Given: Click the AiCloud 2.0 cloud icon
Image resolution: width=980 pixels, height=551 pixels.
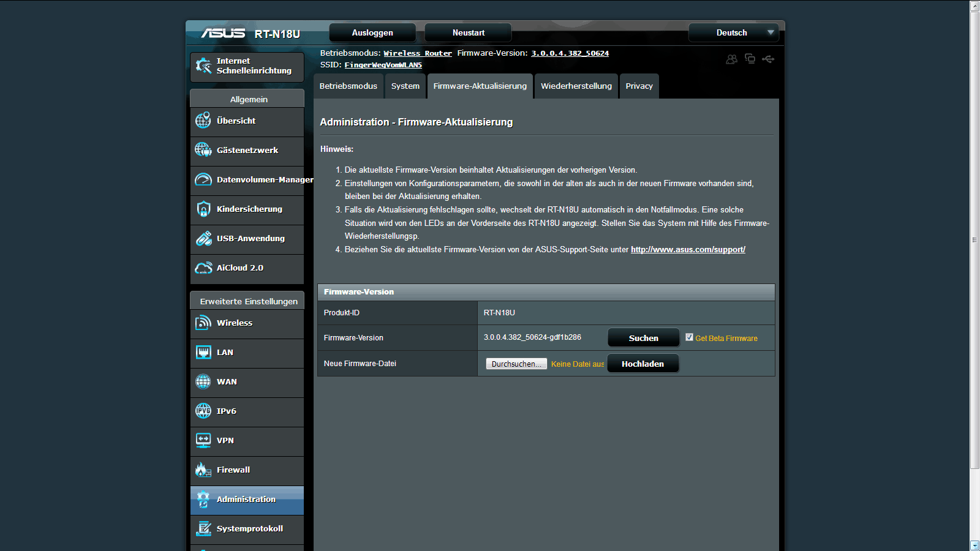Looking at the screenshot, I should pyautogui.click(x=203, y=268).
